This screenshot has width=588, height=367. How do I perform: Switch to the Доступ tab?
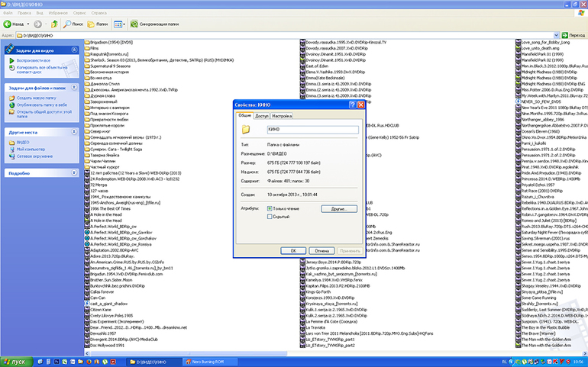(x=262, y=115)
